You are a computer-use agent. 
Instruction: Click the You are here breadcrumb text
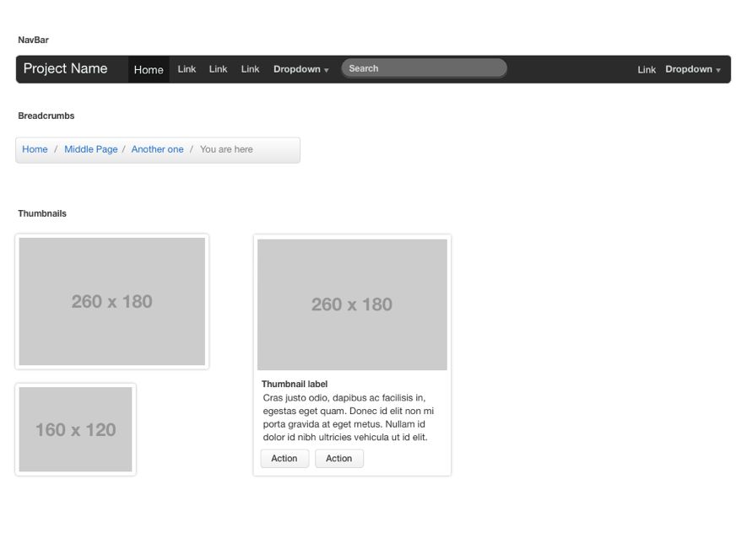point(226,149)
